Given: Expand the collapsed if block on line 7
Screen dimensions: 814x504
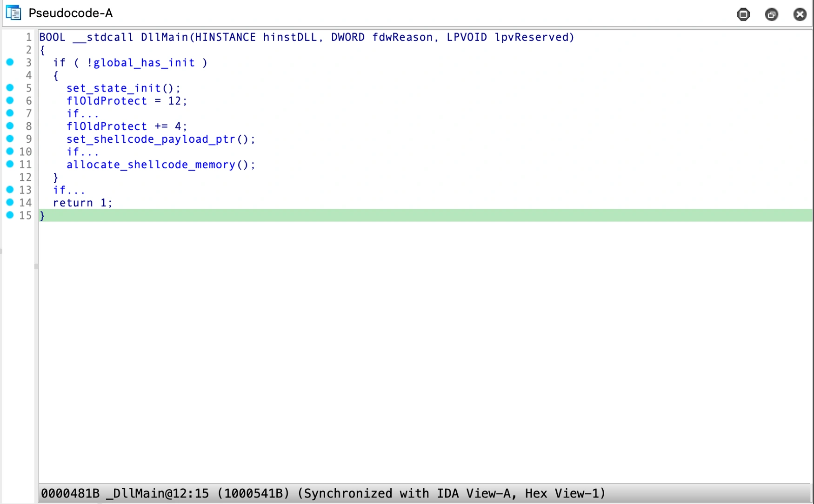Looking at the screenshot, I should (82, 113).
